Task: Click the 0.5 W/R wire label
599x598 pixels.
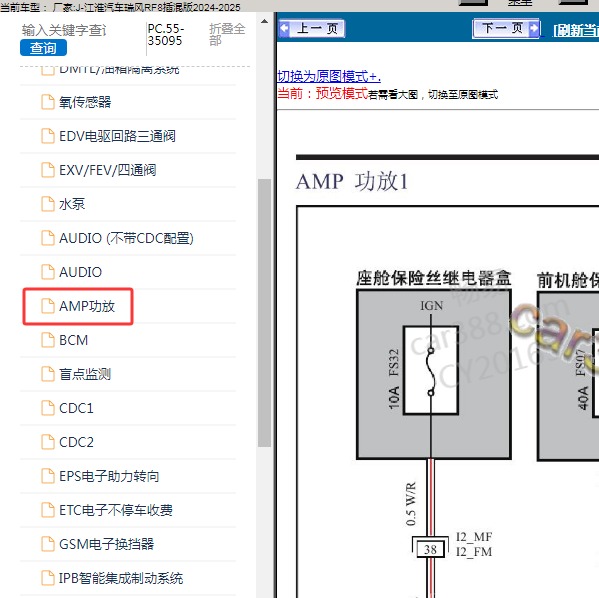Action: pyautogui.click(x=411, y=504)
